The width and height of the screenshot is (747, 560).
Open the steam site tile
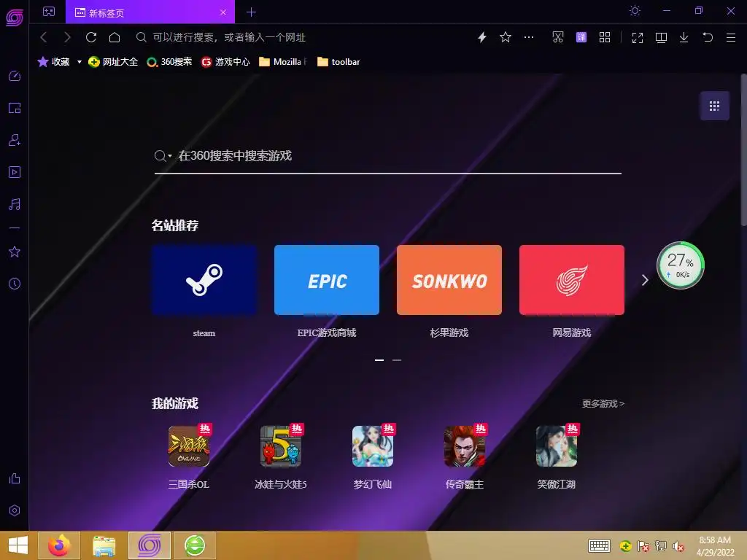click(204, 280)
